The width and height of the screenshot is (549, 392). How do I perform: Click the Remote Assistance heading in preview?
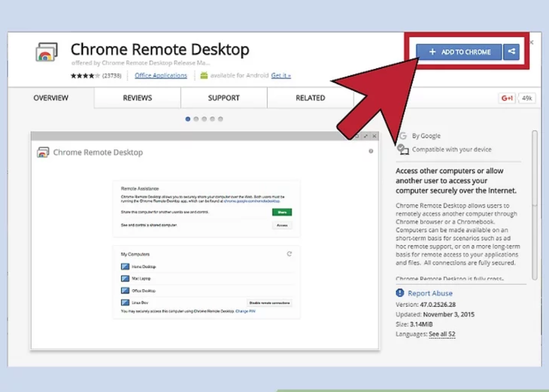coord(140,189)
